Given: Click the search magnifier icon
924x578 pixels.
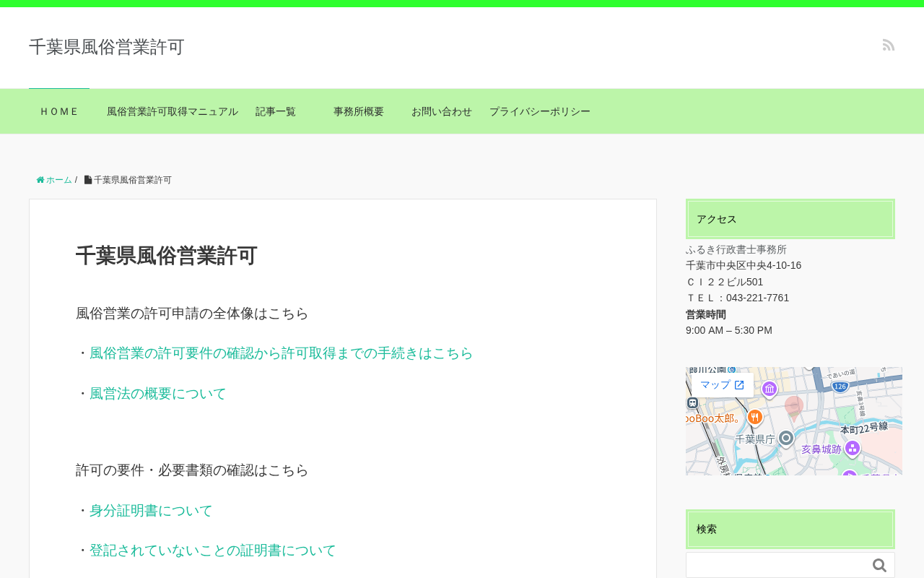Looking at the screenshot, I should [x=879, y=565].
